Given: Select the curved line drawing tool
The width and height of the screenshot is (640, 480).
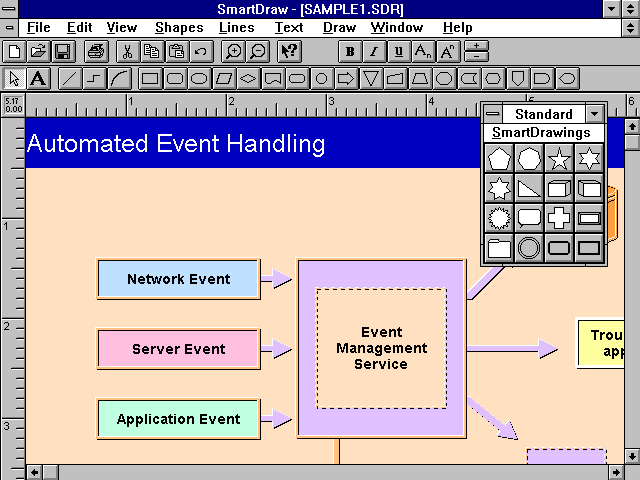Looking at the screenshot, I should (119, 78).
